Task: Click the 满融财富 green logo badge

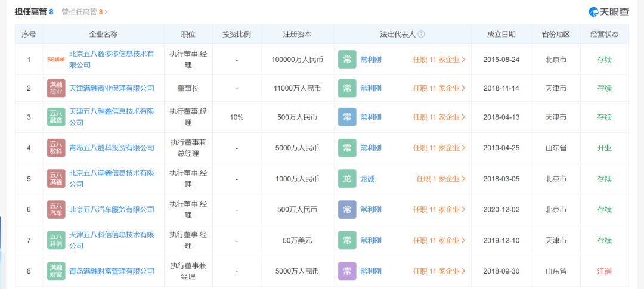Action: pos(56,271)
